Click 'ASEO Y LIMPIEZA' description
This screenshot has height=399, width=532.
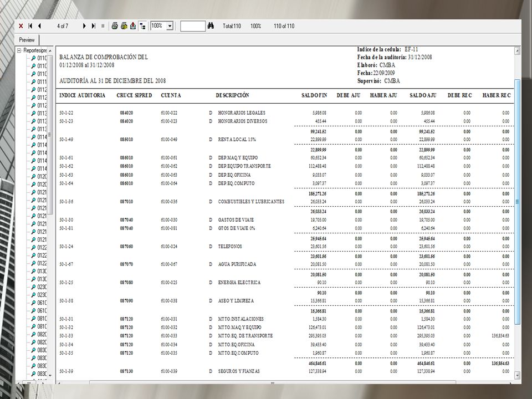[x=236, y=301]
